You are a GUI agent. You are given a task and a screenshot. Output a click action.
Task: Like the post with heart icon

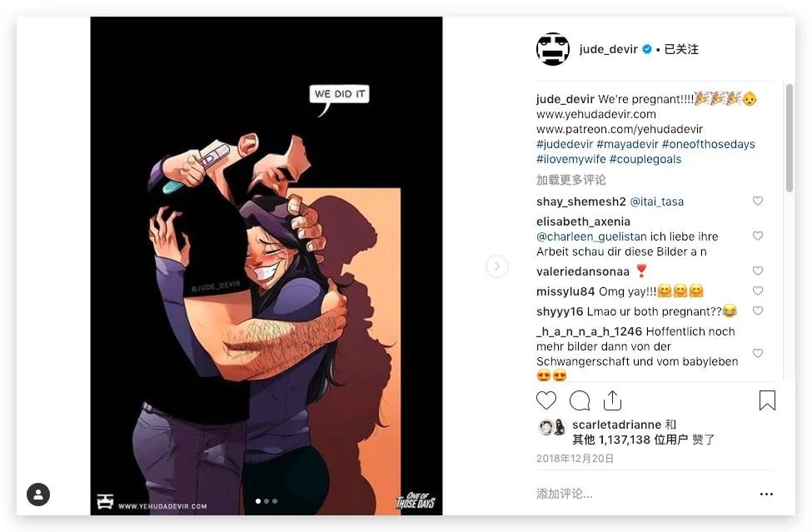point(545,400)
